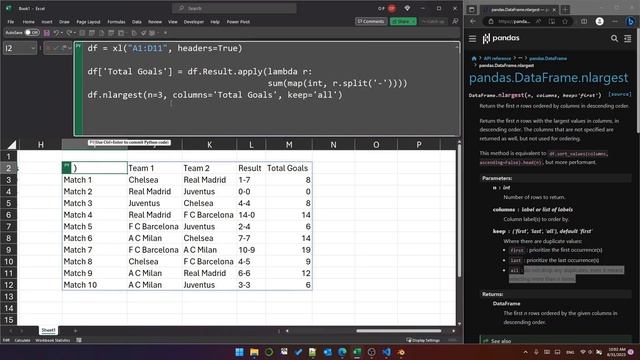
Task: Click the cell with total 19
Action: [289, 250]
